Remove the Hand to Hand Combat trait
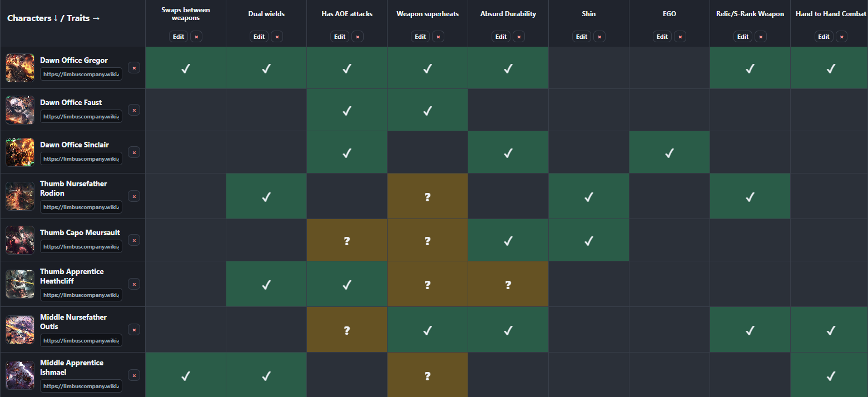 (x=842, y=37)
